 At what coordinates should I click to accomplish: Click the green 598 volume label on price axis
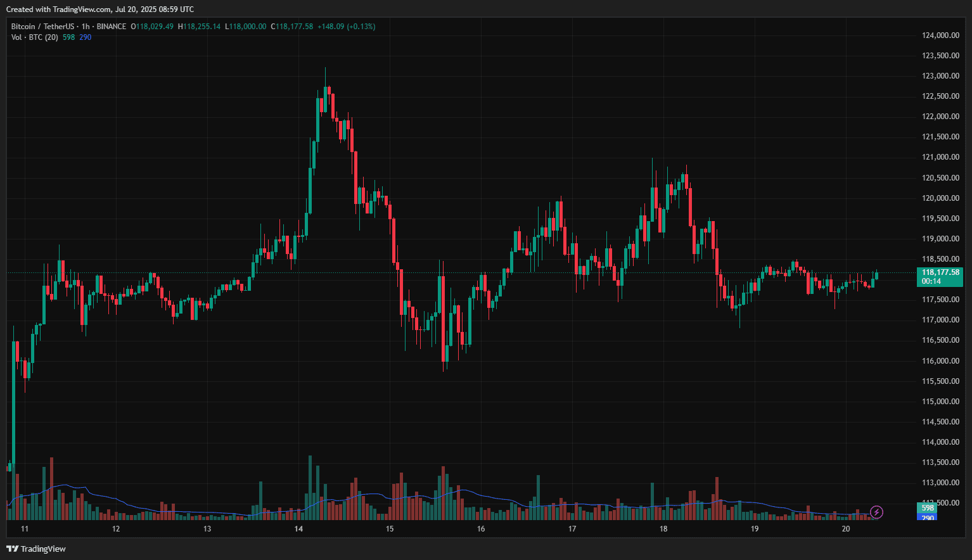click(x=928, y=508)
